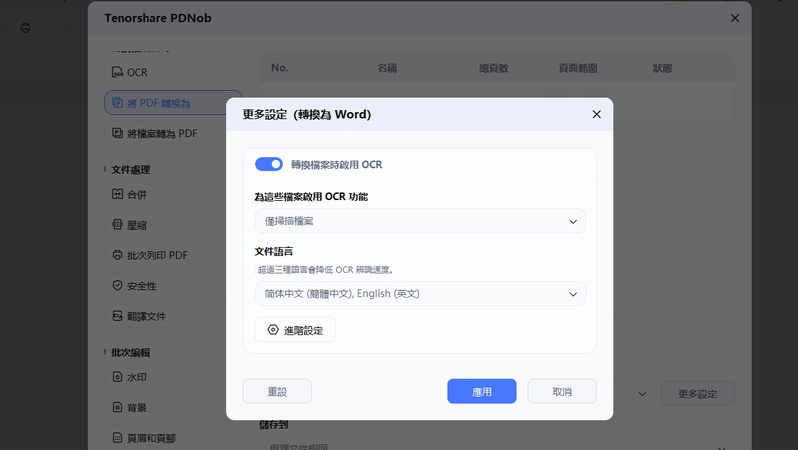Select 壓縮 compress in sidebar
The height and width of the screenshot is (450, 798).
[x=166, y=225]
